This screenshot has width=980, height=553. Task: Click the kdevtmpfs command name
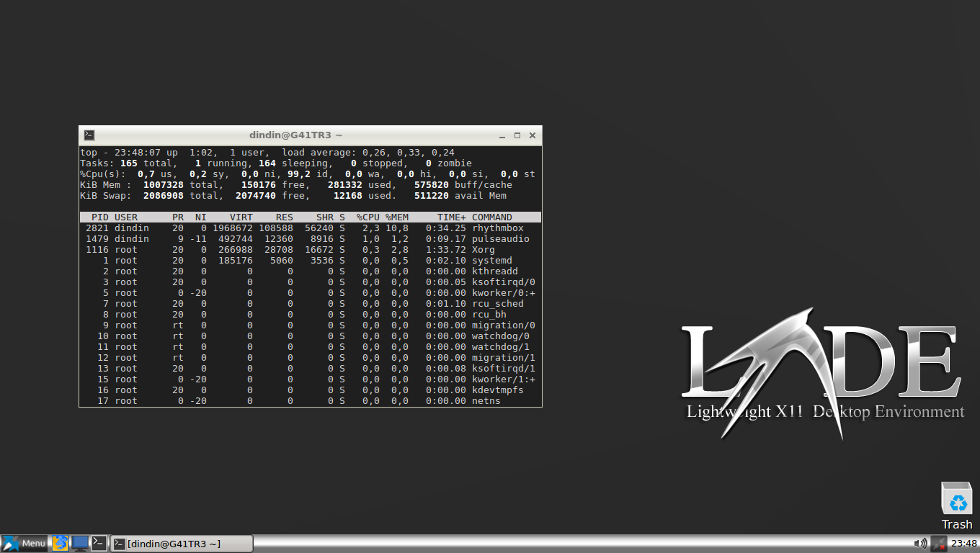click(498, 390)
